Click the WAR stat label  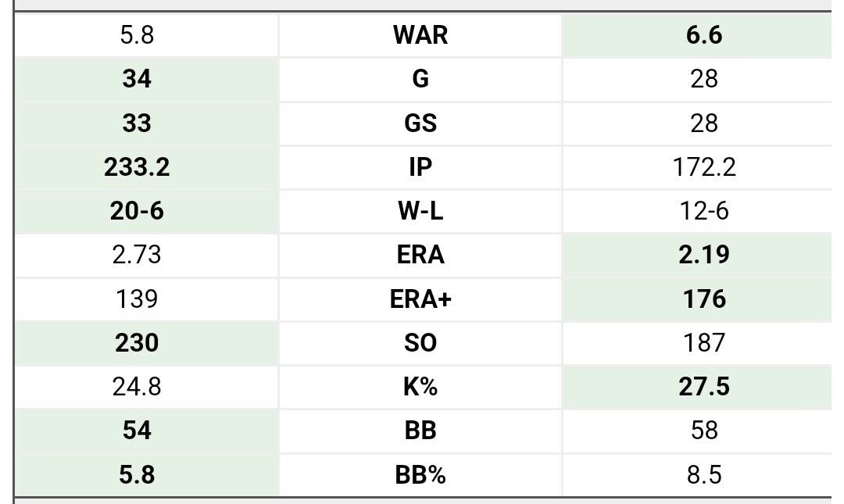click(x=420, y=35)
